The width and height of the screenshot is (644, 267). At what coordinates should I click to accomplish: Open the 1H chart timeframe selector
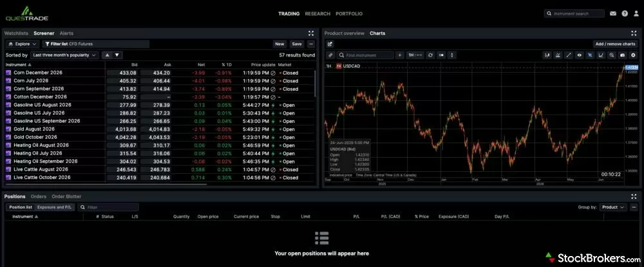point(415,55)
